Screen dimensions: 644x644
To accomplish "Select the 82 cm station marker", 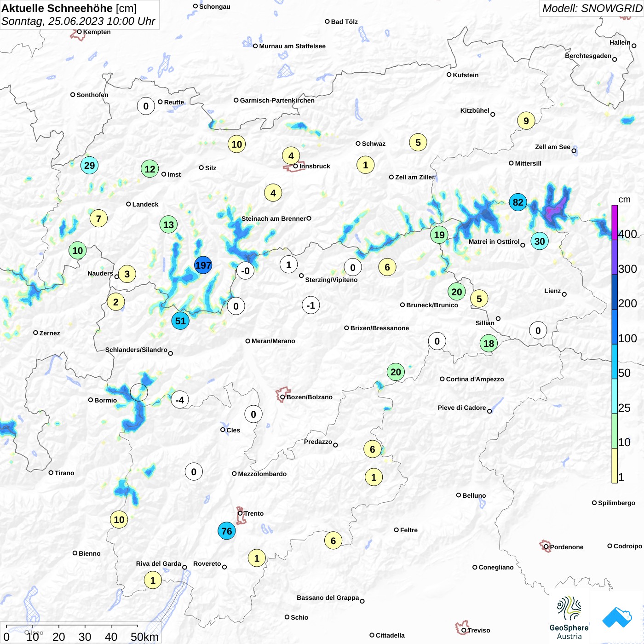I will [x=518, y=202].
